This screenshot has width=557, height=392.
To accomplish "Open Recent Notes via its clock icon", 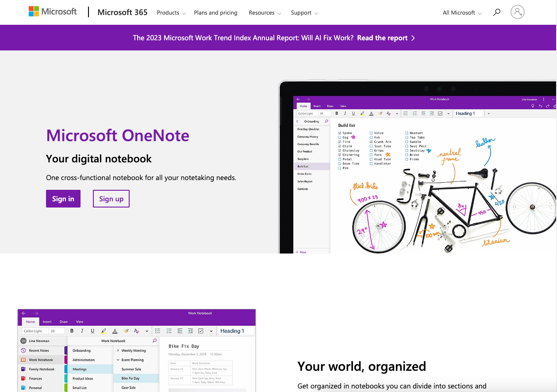I will click(x=23, y=350).
